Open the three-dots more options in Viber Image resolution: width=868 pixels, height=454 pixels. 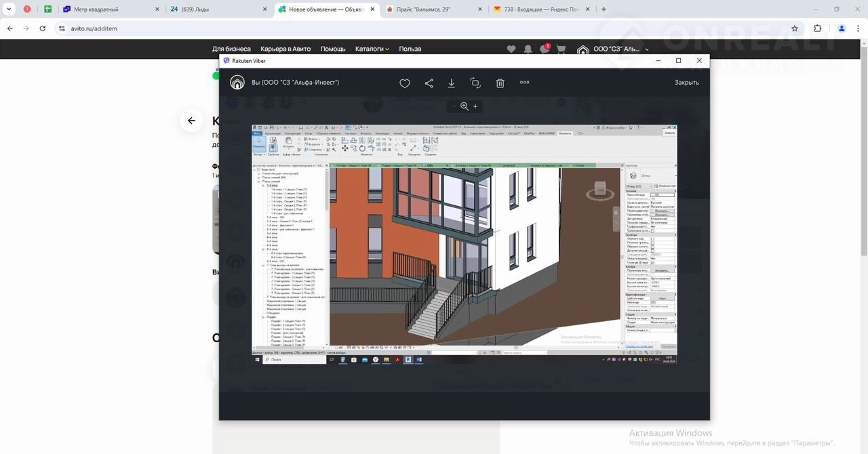[x=524, y=83]
